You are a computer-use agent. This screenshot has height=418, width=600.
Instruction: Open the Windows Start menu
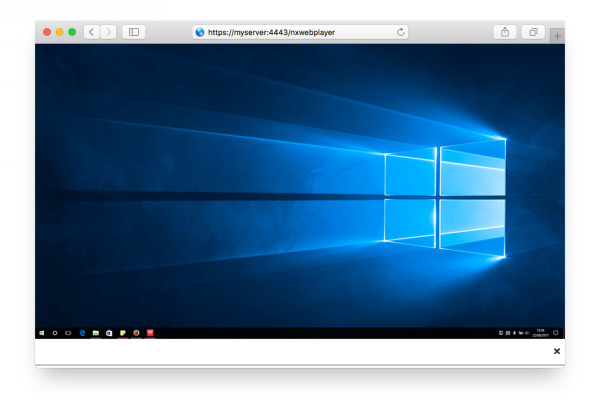(42, 333)
